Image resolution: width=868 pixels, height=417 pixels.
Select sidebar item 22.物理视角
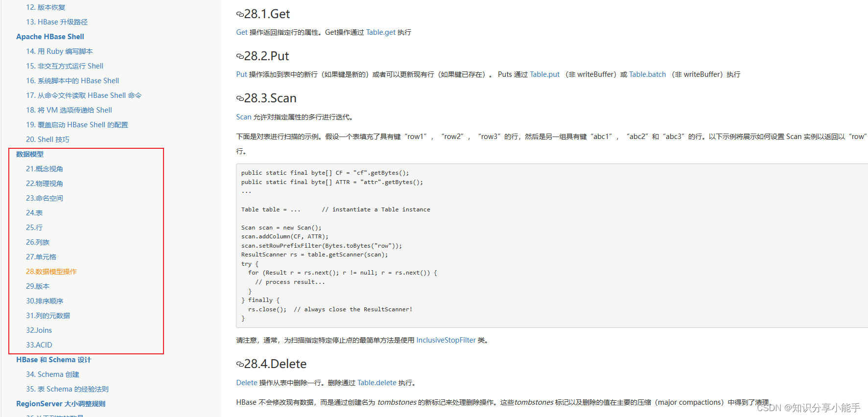tap(45, 184)
